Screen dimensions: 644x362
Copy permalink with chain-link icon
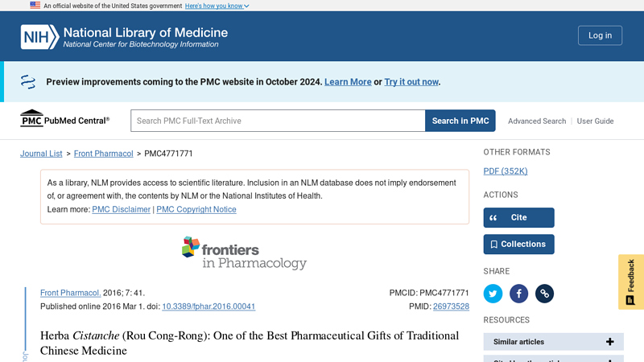(x=545, y=294)
